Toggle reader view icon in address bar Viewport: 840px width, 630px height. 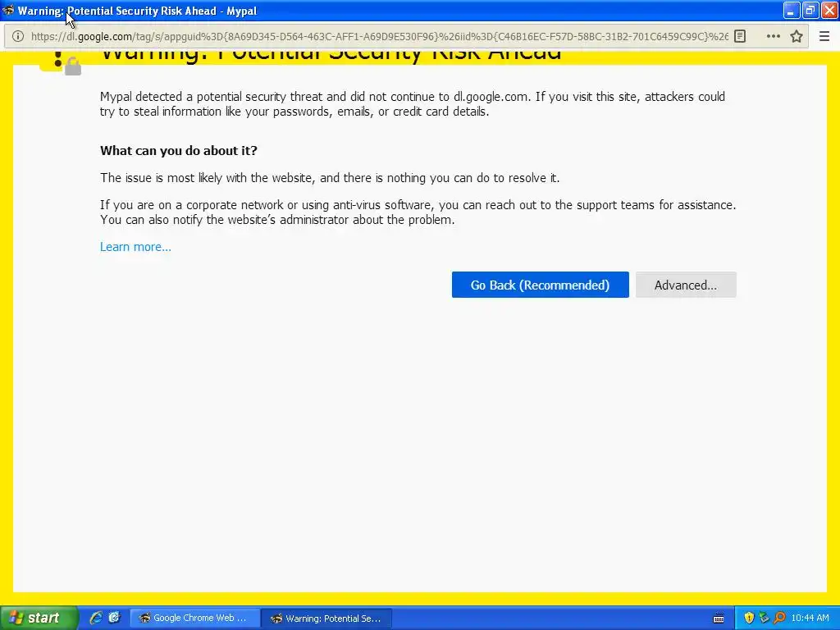(x=740, y=36)
